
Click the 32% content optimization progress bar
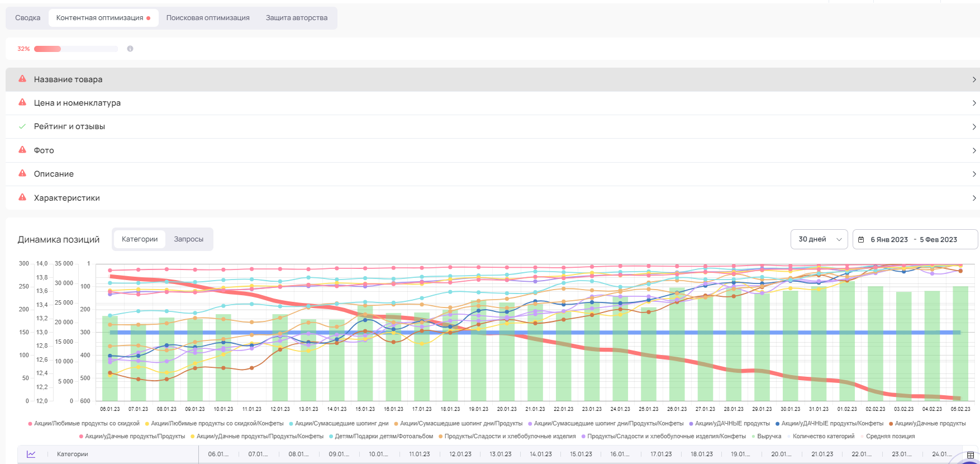75,49
